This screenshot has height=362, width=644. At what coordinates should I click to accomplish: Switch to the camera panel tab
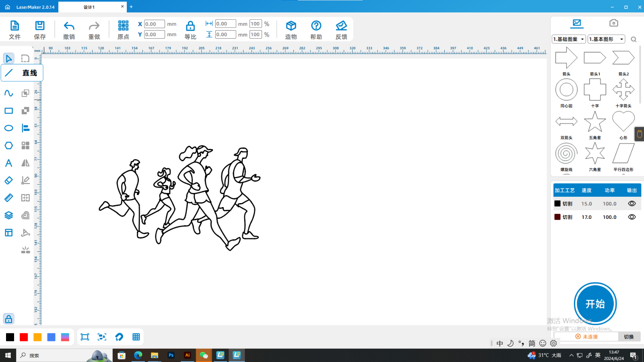(x=613, y=23)
